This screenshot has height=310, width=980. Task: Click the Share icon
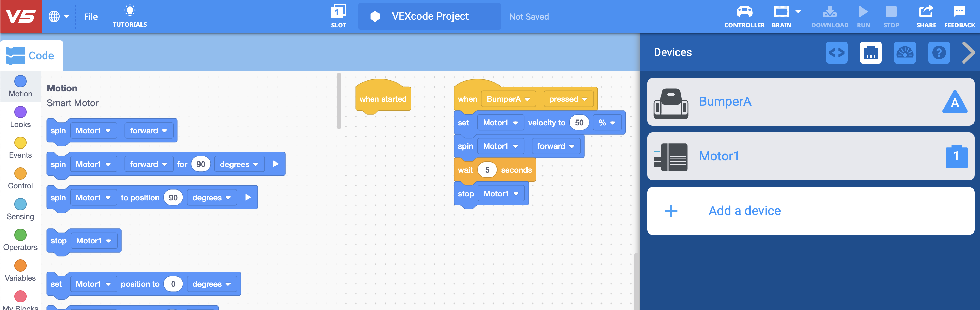925,17
